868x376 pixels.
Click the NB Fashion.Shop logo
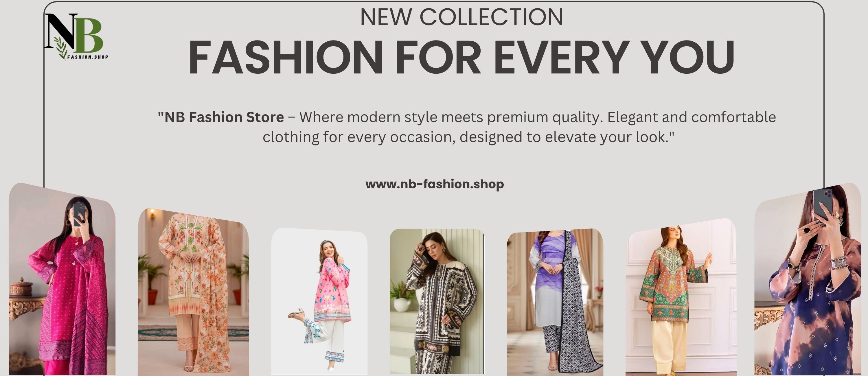(76, 37)
